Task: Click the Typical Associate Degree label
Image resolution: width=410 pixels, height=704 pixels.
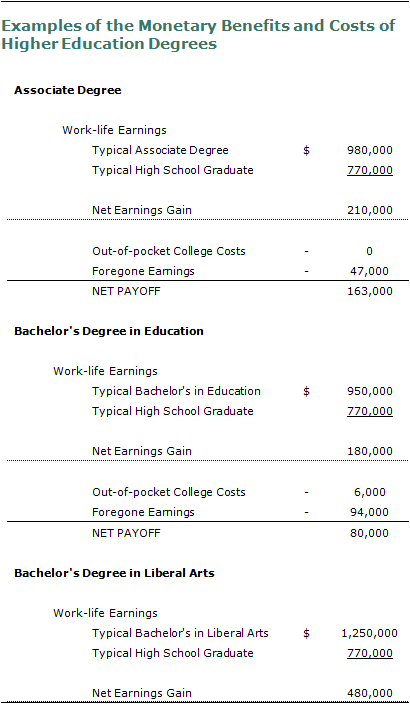Action: point(160,150)
